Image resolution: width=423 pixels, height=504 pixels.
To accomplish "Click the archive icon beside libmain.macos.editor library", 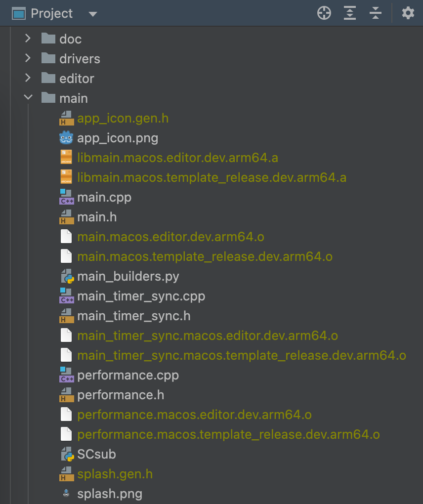I will pos(66,158).
